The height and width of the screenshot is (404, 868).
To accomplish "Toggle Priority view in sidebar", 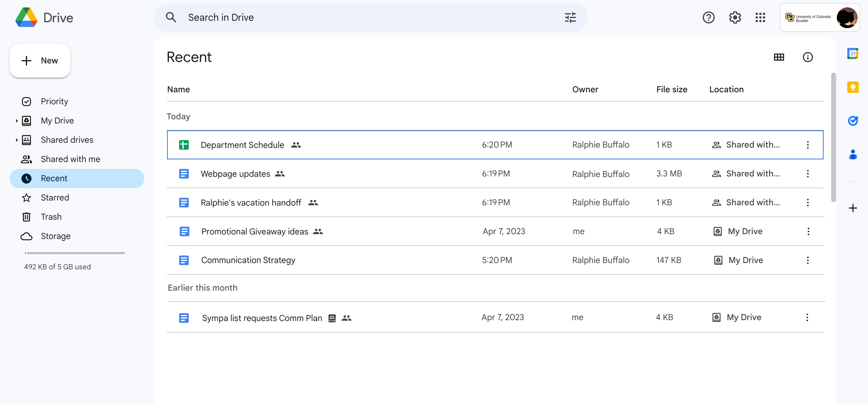I will 54,101.
